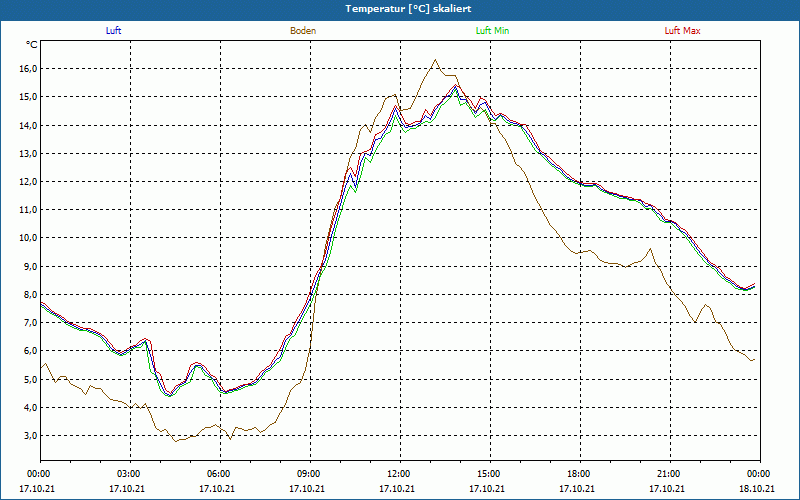Click the 5,0 y-axis value
Image resolution: width=800 pixels, height=500 pixels.
[31, 379]
